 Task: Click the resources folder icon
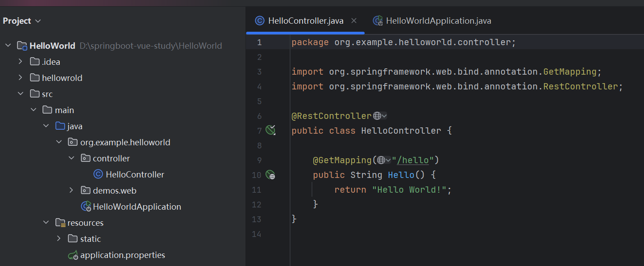(x=60, y=223)
